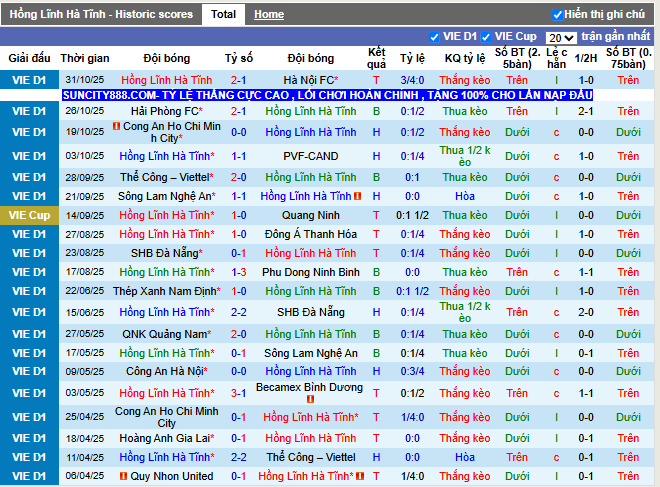Click the KQ tỷ lệ column header
This screenshot has width=660, height=487.
465,58
